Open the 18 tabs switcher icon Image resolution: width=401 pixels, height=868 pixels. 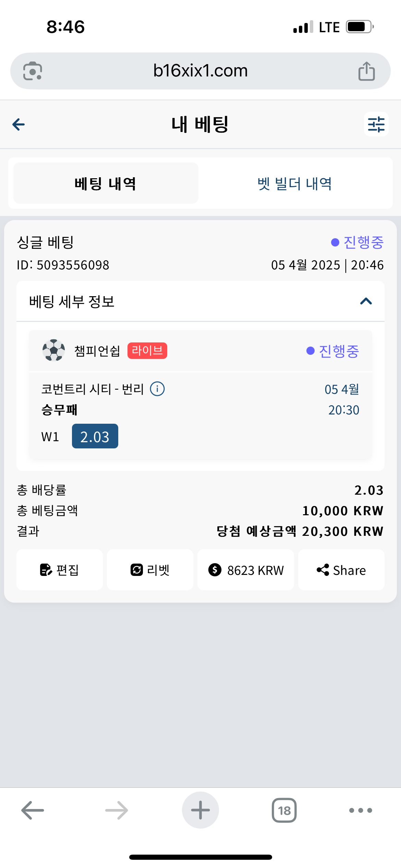click(x=284, y=810)
